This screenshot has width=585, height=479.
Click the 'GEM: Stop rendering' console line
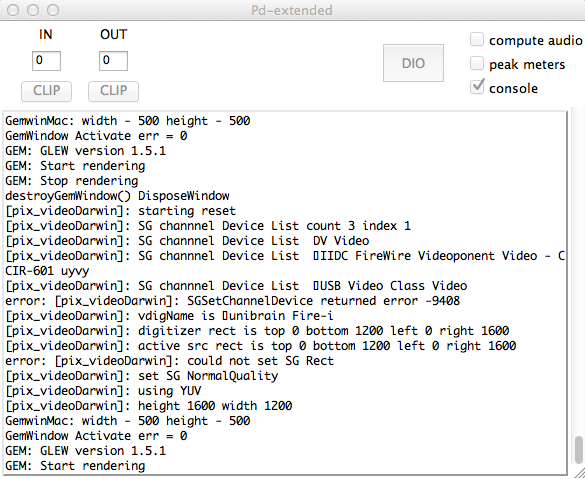point(72,181)
